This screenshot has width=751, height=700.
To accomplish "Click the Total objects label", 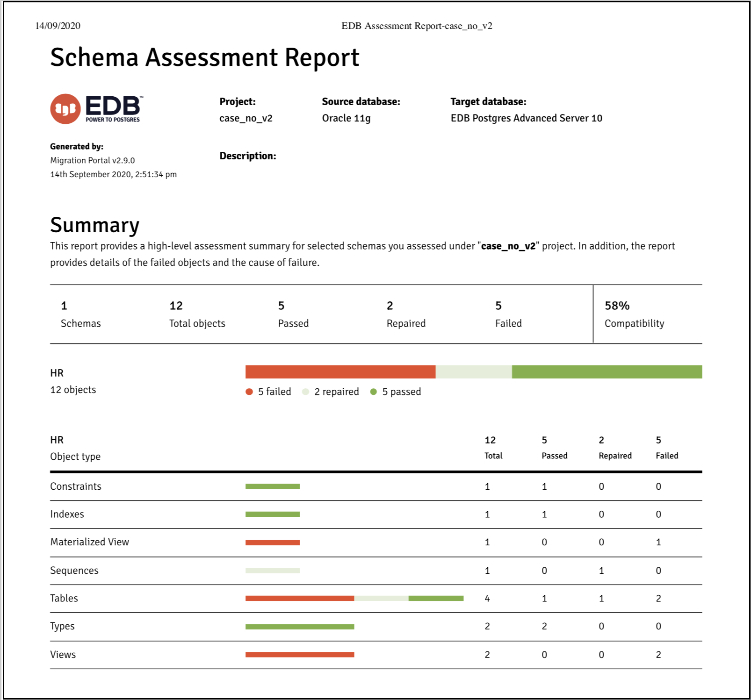I will coord(197,323).
